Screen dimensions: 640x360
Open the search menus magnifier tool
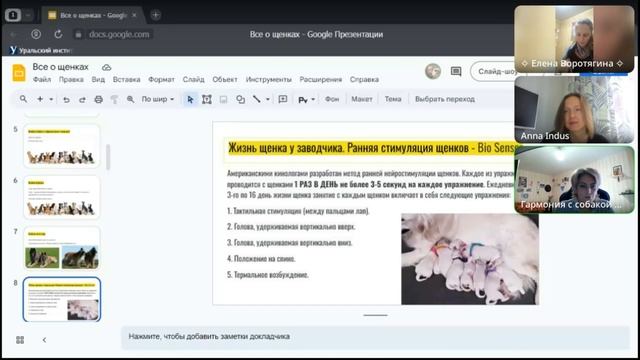[23, 99]
